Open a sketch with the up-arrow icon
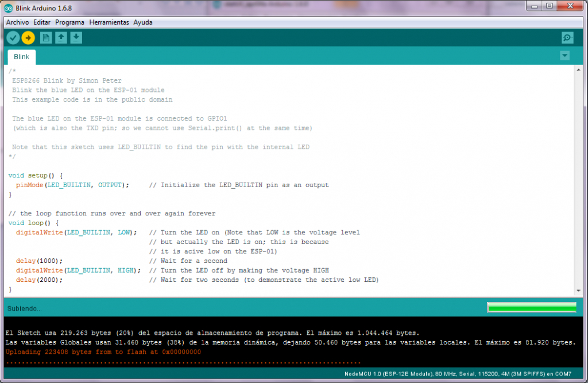Viewport: 588px width, 383px height. (61, 37)
